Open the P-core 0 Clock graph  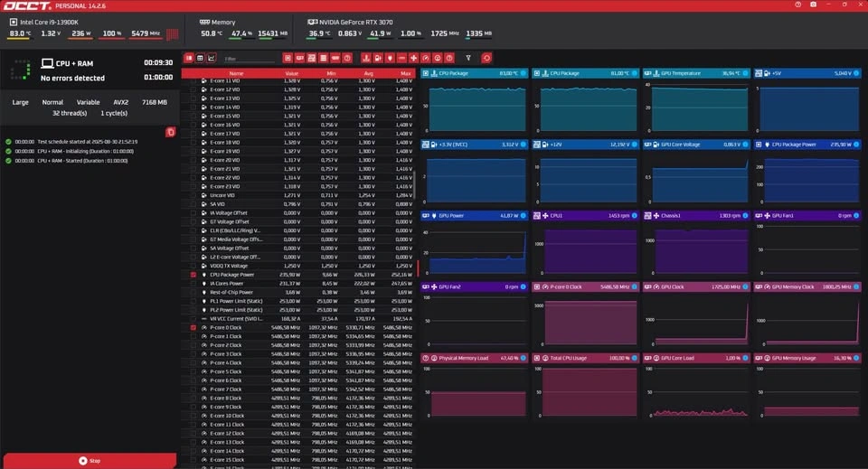pyautogui.click(x=585, y=315)
